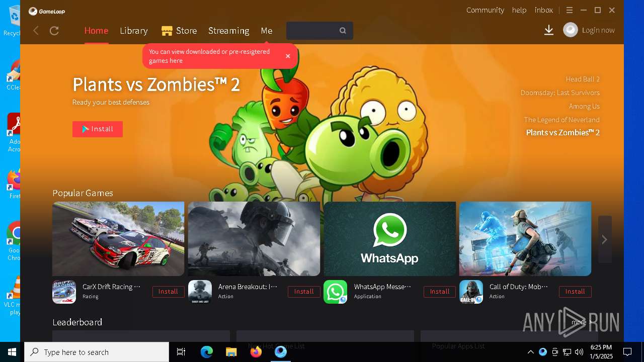Viewport: 644px width, 362px height.
Task: Click the Windows search box on the taskbar
Action: coord(97,352)
